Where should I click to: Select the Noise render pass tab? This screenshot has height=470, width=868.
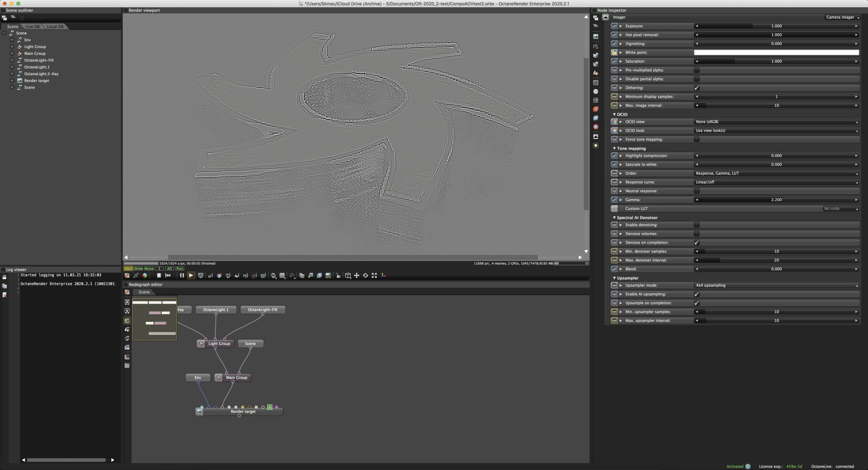coord(149,269)
